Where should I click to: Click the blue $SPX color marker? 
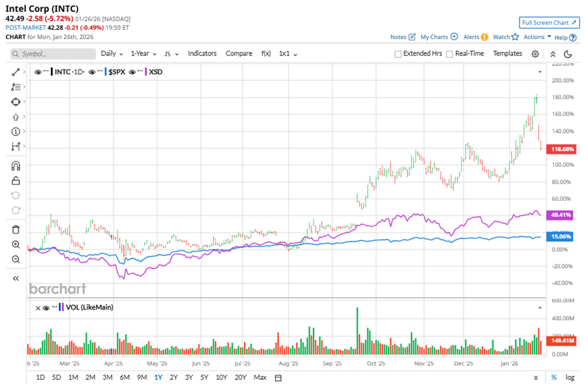coord(106,72)
